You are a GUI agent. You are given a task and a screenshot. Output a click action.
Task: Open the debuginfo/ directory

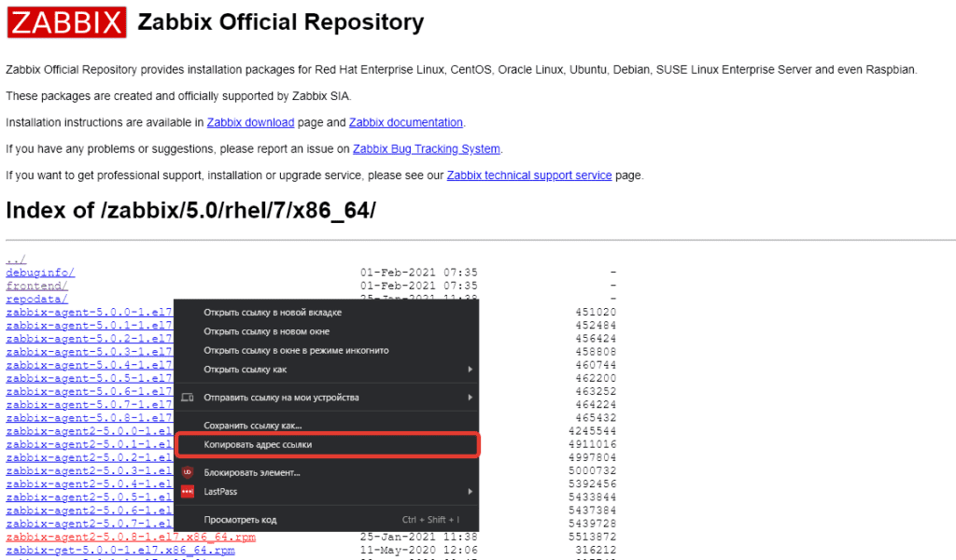(40, 273)
